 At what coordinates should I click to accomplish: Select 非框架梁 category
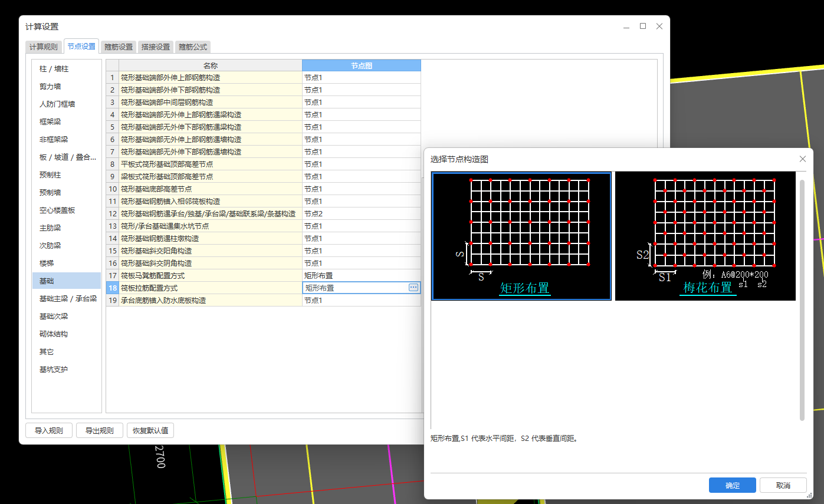(x=67, y=140)
